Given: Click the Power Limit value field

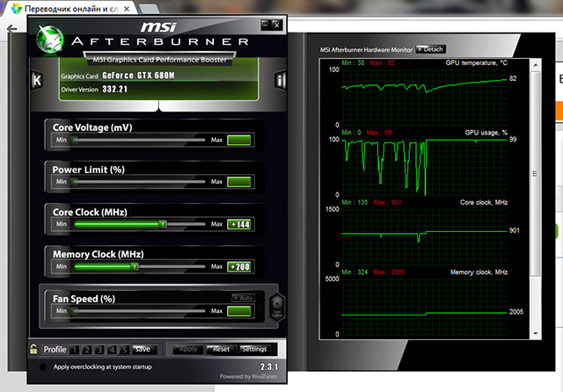Looking at the screenshot, I should point(239,182).
